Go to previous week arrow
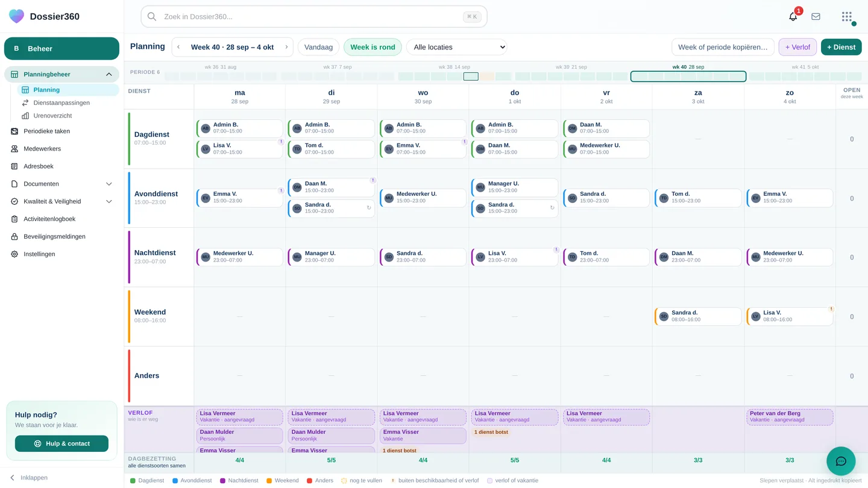The image size is (868, 488). (178, 47)
